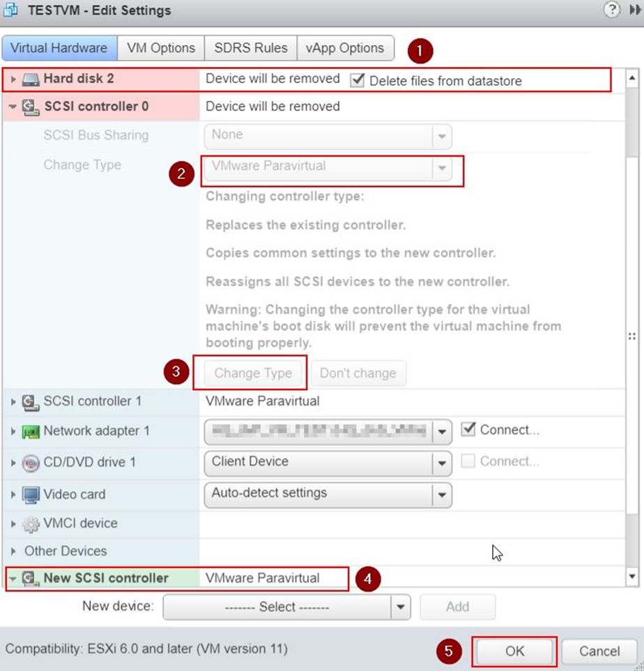
Task: Click the Change Type row label
Action: click(82, 164)
